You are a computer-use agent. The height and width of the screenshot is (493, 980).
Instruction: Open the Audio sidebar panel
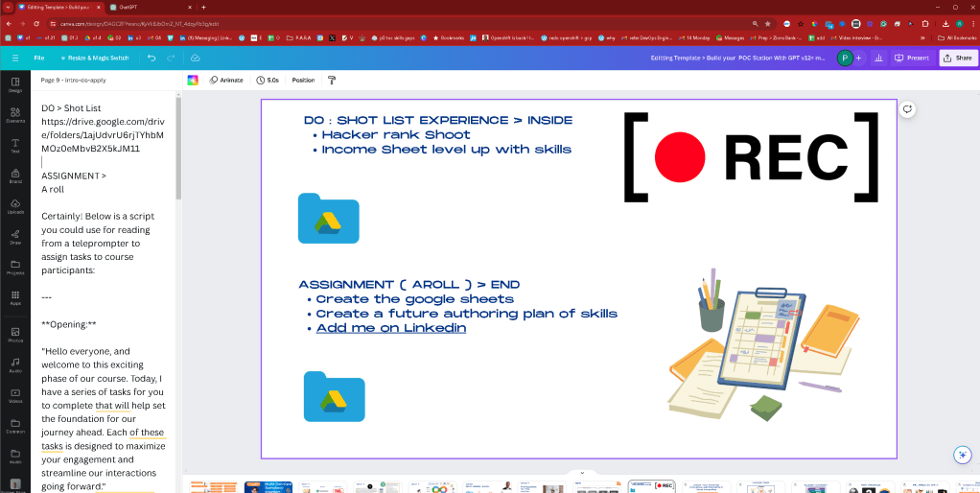pos(15,364)
